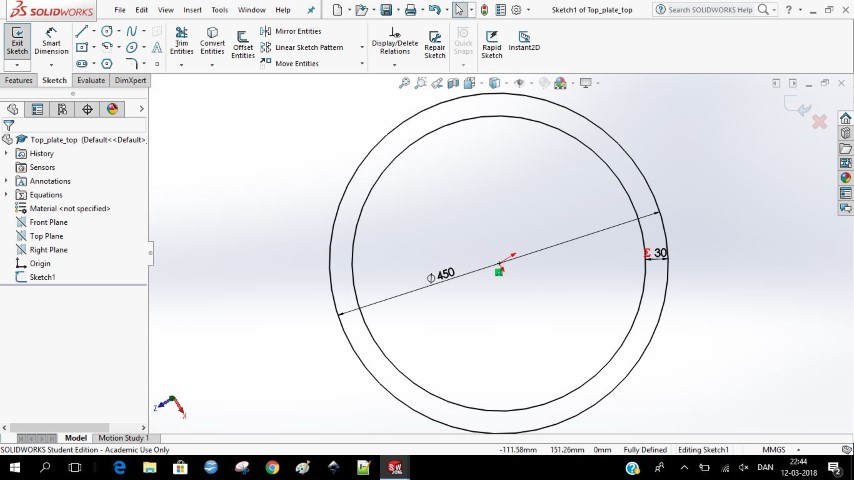Open the PropertyManager panel tab
The height and width of the screenshot is (480, 854).
click(x=37, y=110)
